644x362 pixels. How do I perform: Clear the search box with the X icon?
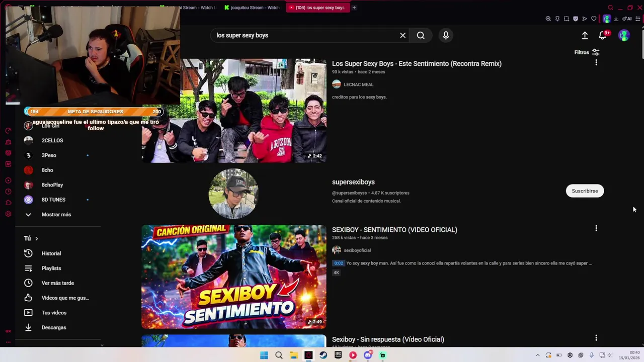(403, 35)
